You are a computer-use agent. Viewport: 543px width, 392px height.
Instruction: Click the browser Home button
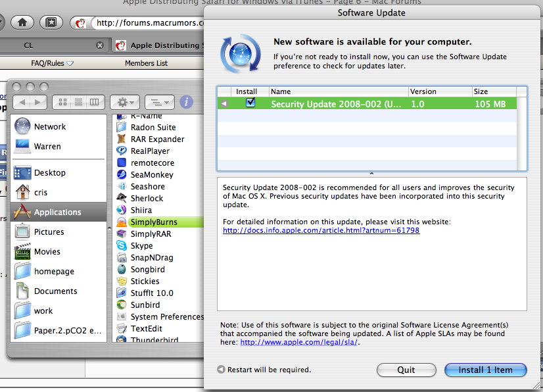tap(22, 23)
